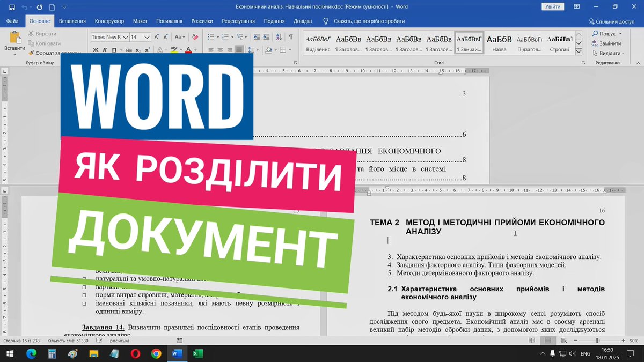This screenshot has height=362, width=644.
Task: Apply the bulleted list
Action: pos(211,37)
